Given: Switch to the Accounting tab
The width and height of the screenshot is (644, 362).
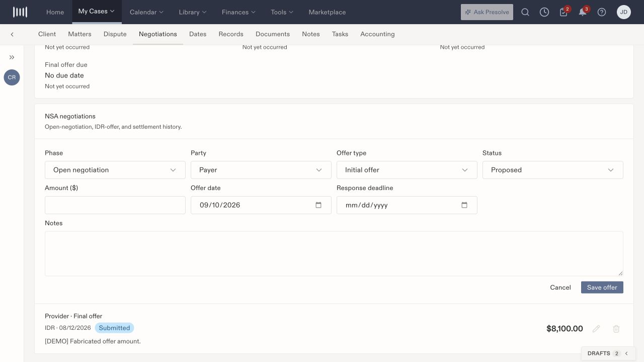Looking at the screenshot, I should 377,34.
